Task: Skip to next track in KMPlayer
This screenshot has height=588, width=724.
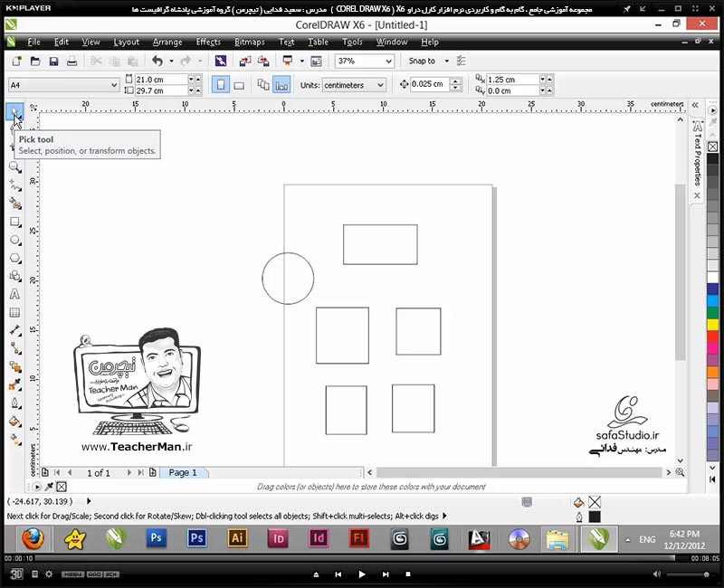Action: pos(386,574)
